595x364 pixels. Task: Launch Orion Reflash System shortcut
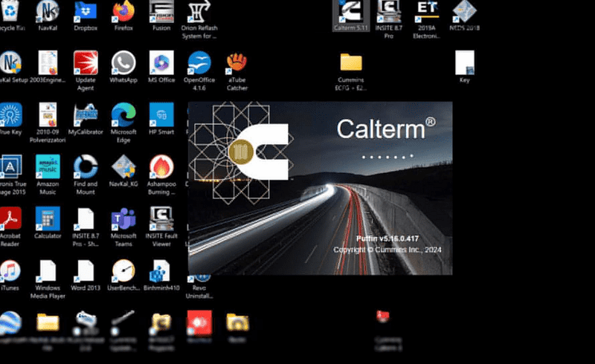[x=199, y=19]
